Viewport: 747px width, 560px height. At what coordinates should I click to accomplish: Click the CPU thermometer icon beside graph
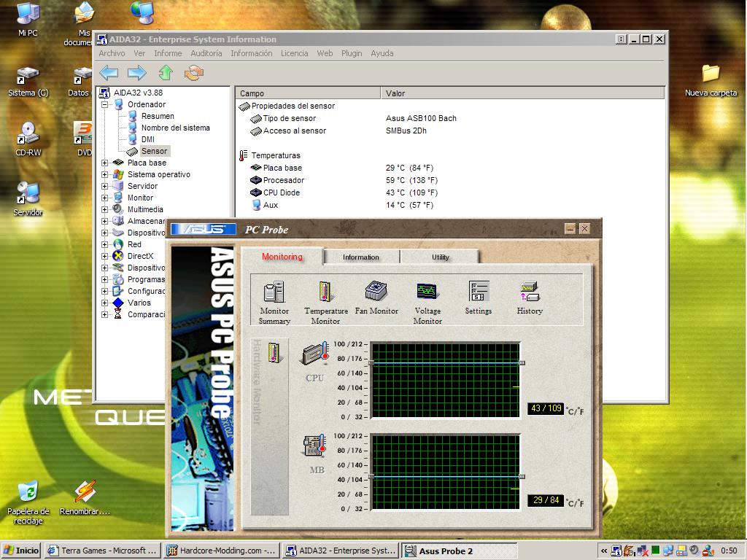pos(314,354)
